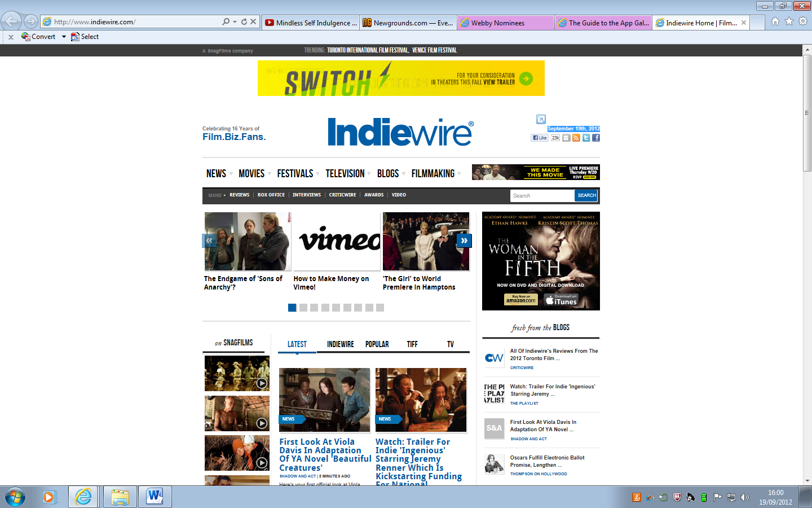Open the Windows Start button

pyautogui.click(x=15, y=497)
